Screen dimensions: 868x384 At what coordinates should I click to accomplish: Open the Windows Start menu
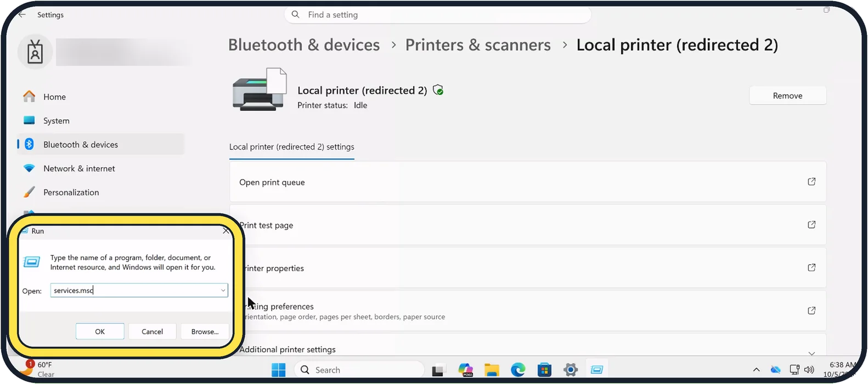(x=279, y=370)
